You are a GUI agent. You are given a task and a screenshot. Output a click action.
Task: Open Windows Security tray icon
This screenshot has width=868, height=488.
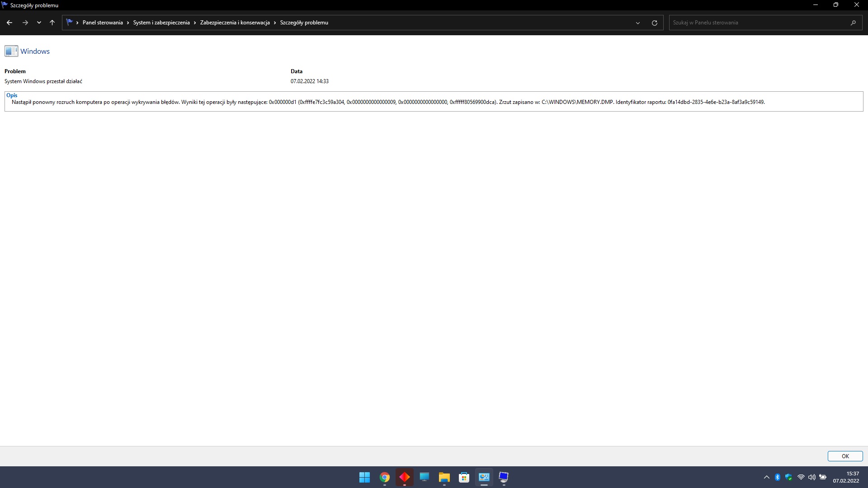click(x=788, y=477)
